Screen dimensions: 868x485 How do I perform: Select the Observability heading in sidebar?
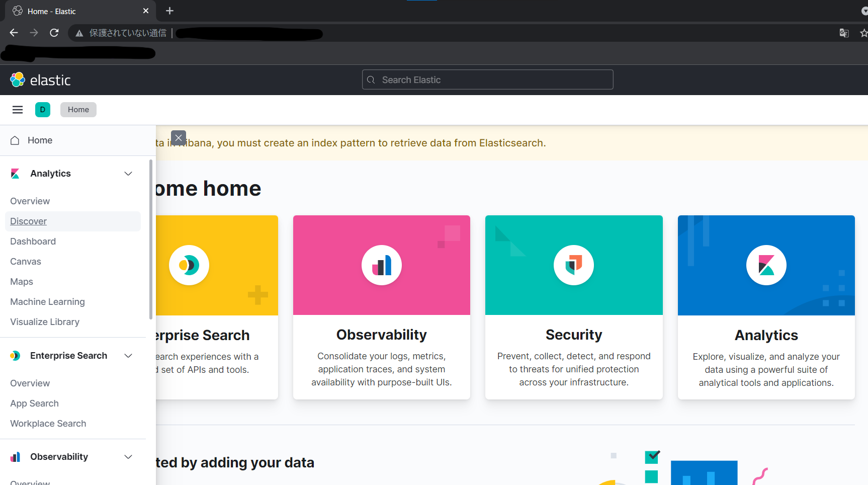click(59, 457)
